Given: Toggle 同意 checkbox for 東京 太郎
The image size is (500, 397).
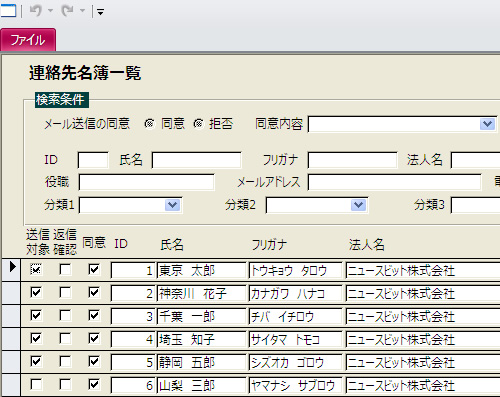Looking at the screenshot, I should click(x=94, y=269).
